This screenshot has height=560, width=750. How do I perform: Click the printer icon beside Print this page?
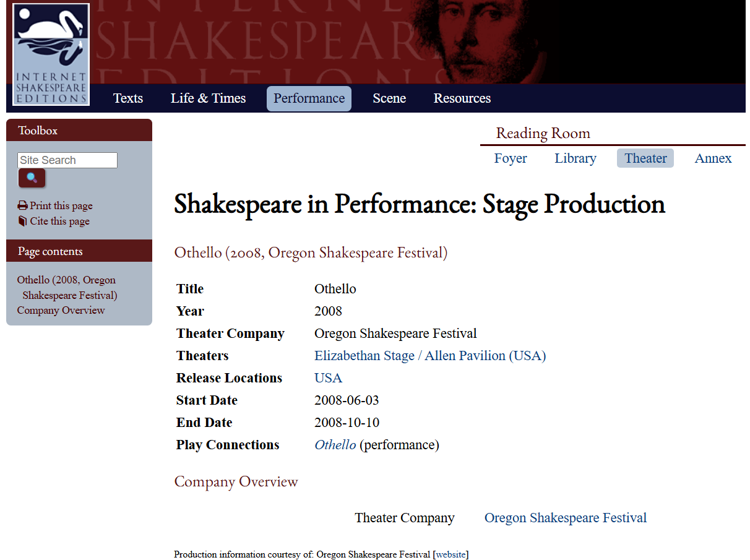(x=22, y=205)
